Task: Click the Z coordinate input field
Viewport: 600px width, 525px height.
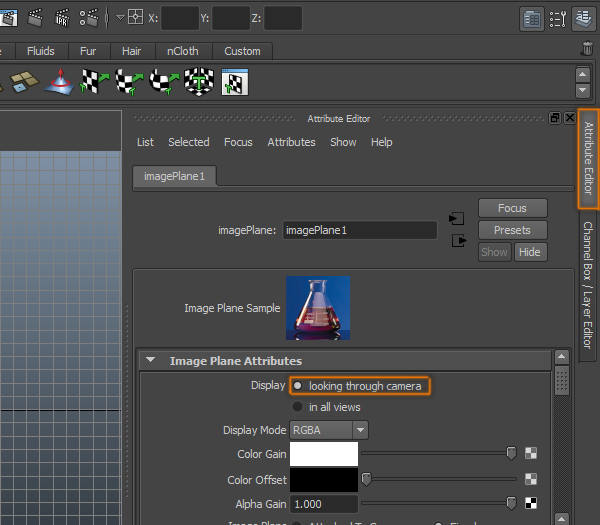Action: coord(283,18)
